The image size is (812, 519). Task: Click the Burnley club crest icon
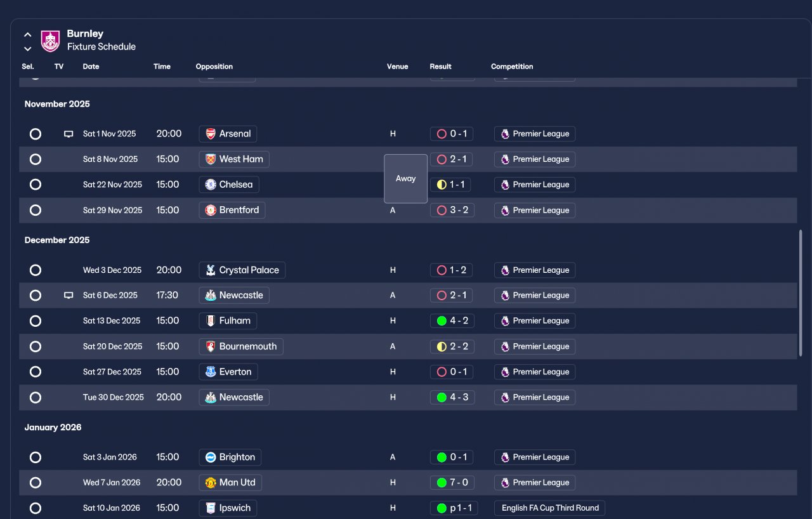click(50, 41)
